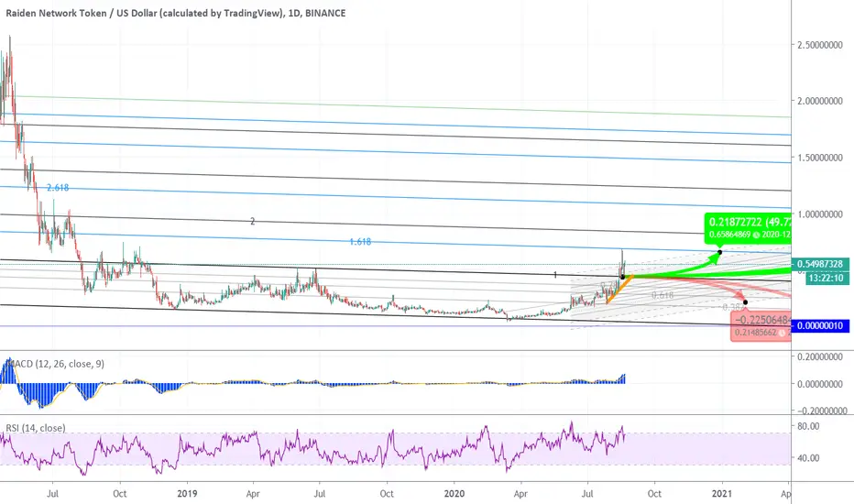Click the current price label 0.54987328
The height and width of the screenshot is (504, 854).
[820, 264]
